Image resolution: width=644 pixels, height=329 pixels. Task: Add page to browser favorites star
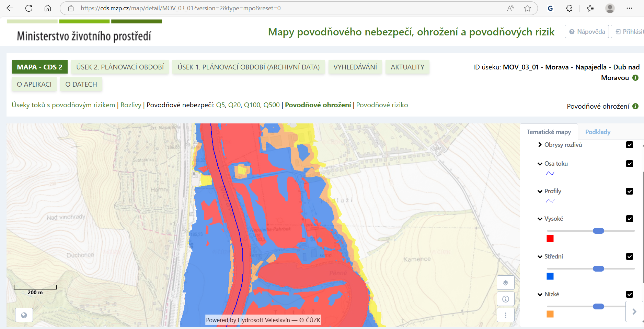527,8
